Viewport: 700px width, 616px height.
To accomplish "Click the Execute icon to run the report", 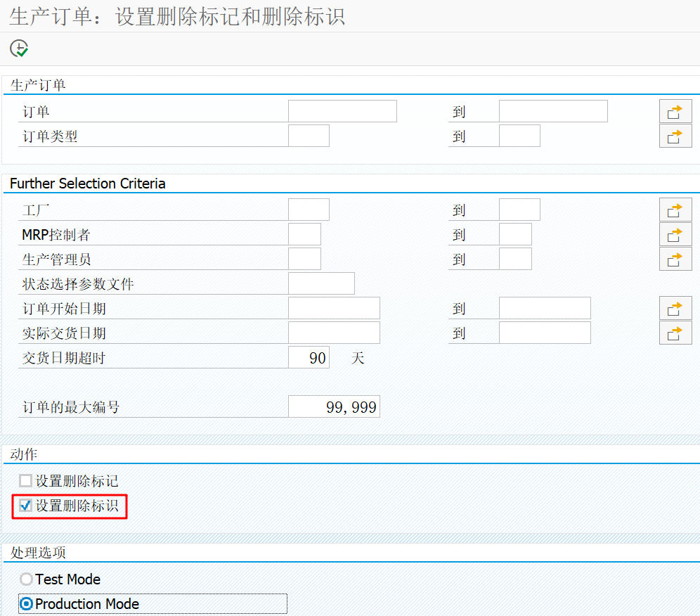I will click(20, 48).
